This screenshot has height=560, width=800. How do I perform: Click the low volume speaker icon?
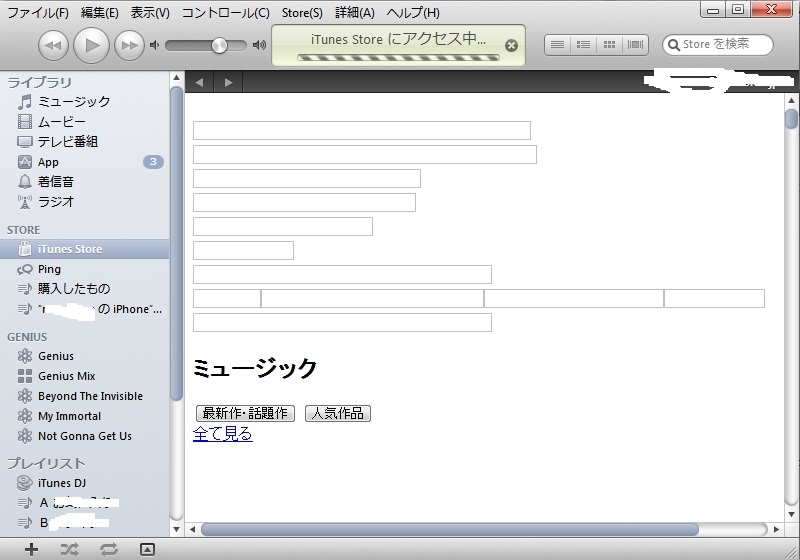(x=154, y=45)
